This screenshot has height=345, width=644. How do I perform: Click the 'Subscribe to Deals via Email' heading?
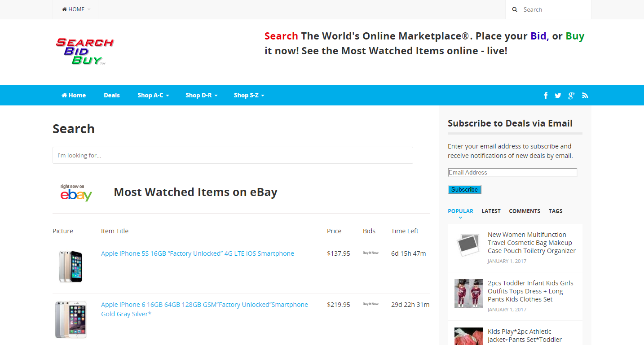(510, 123)
